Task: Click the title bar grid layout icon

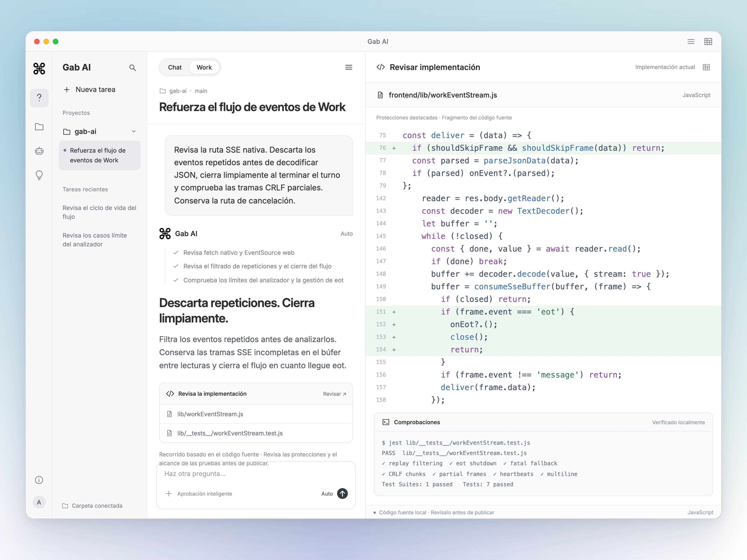Action: (x=708, y=42)
